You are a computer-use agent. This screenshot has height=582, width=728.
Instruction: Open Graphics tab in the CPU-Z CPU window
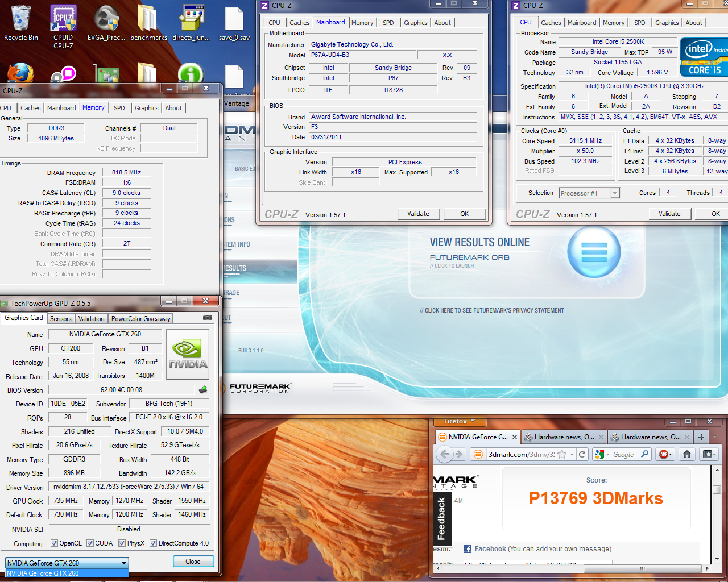point(667,23)
